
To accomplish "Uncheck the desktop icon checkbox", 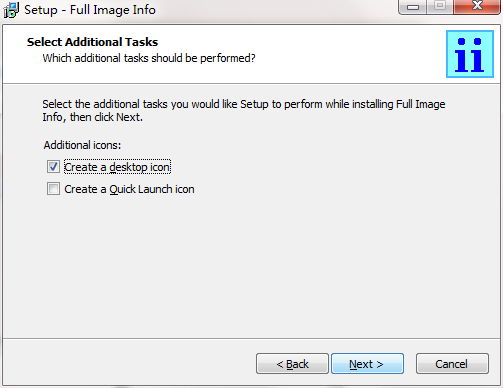I will [53, 167].
